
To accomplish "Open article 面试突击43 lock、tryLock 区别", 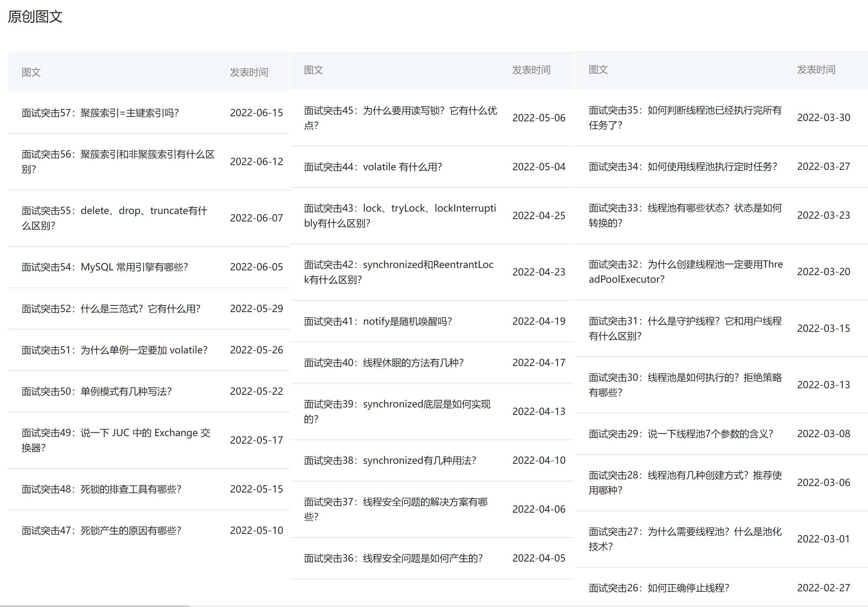I will click(400, 215).
